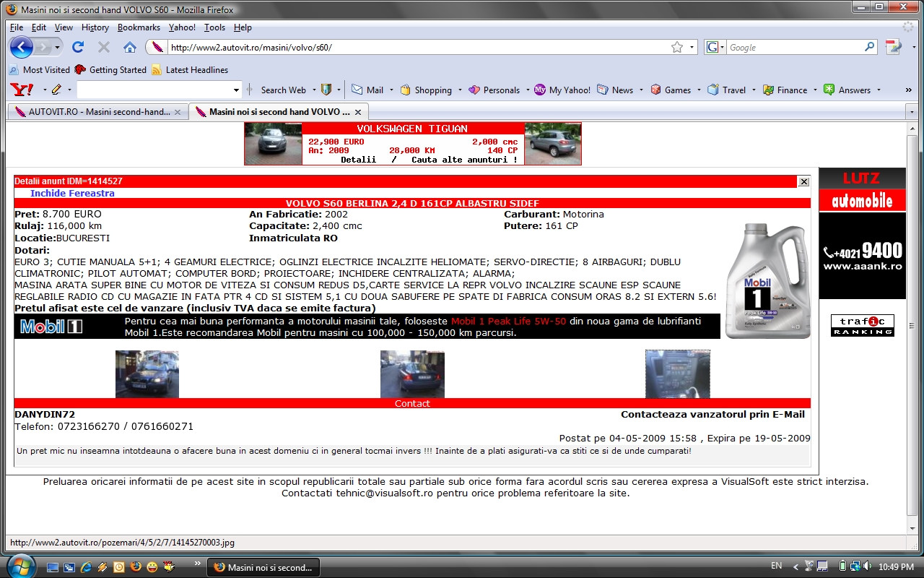Click the Mobil 1 oil bottle image
This screenshot has height=578, width=924.
[767, 280]
